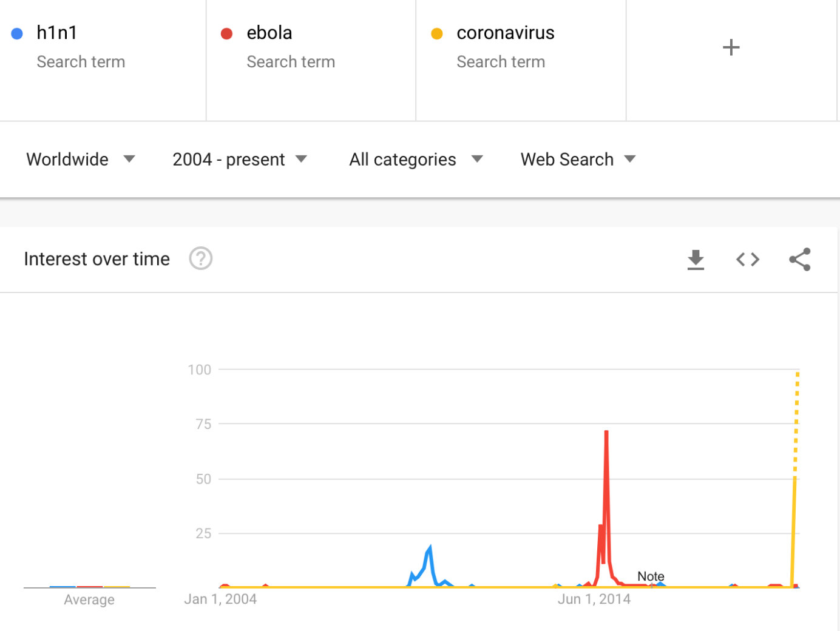840x631 pixels.
Task: Click the Average bar chart label
Action: [89, 599]
